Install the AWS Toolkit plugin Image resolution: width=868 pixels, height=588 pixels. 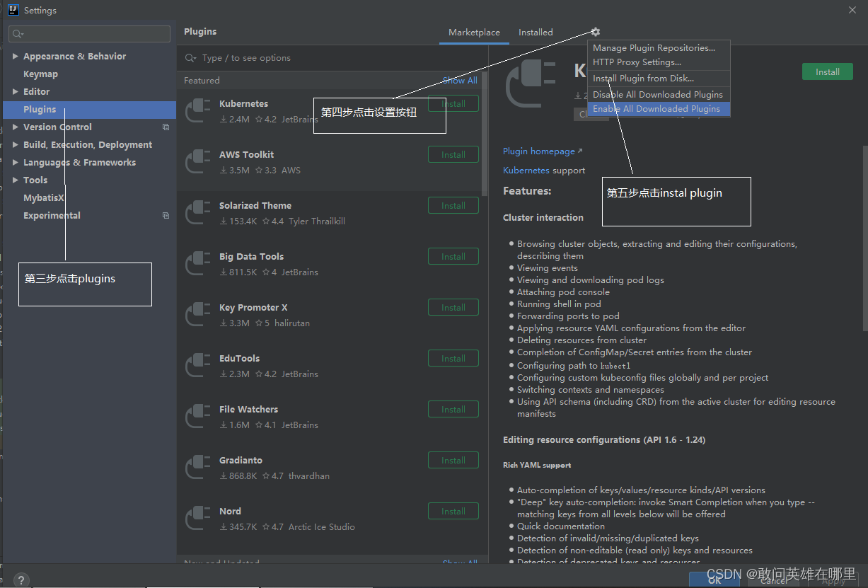click(x=453, y=154)
